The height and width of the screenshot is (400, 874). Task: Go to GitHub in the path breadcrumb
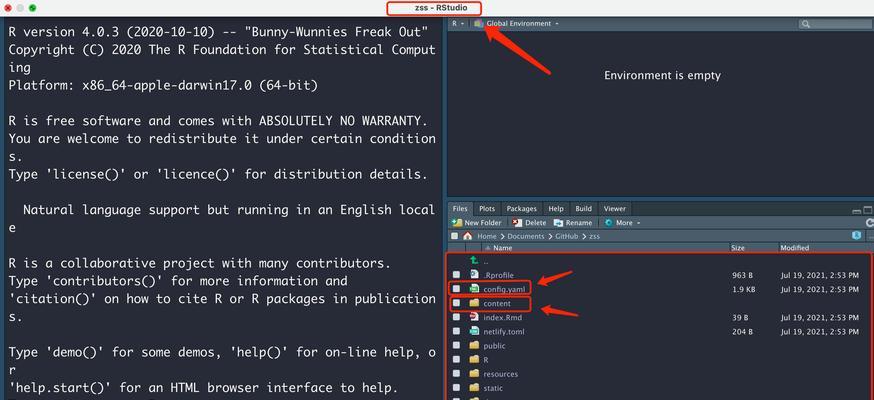click(x=566, y=236)
